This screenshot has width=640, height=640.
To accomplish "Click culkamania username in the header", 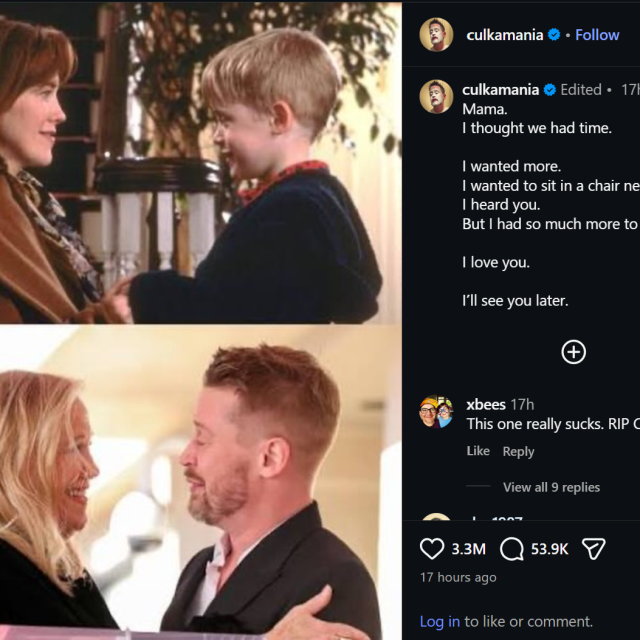I will point(505,35).
